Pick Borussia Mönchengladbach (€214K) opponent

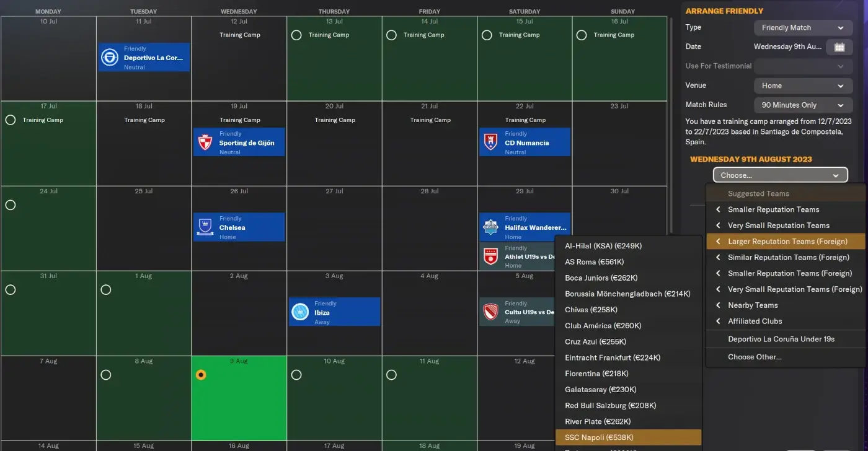coord(629,294)
